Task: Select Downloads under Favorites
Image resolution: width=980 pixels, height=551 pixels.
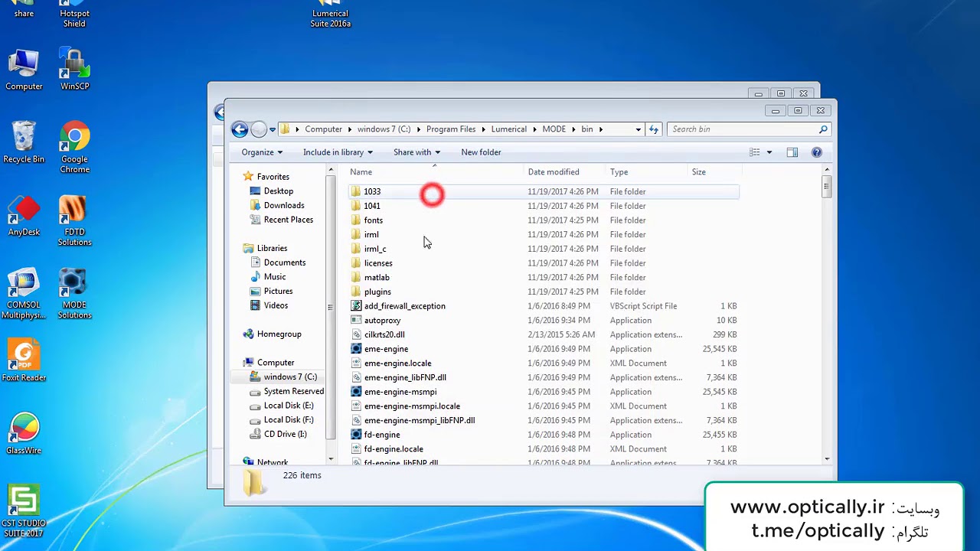Action: (x=283, y=206)
